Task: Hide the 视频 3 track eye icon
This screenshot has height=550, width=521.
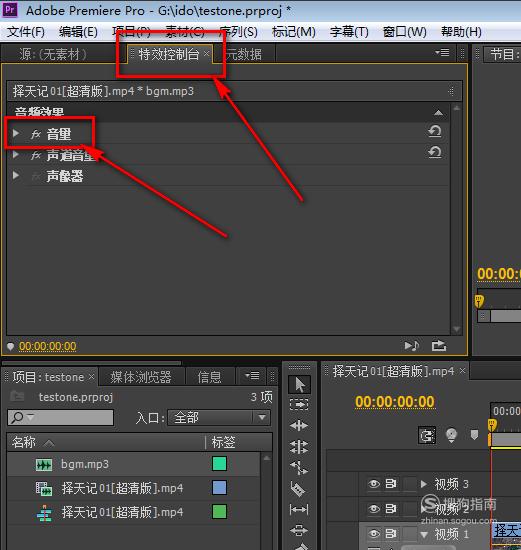Action: coord(374,484)
